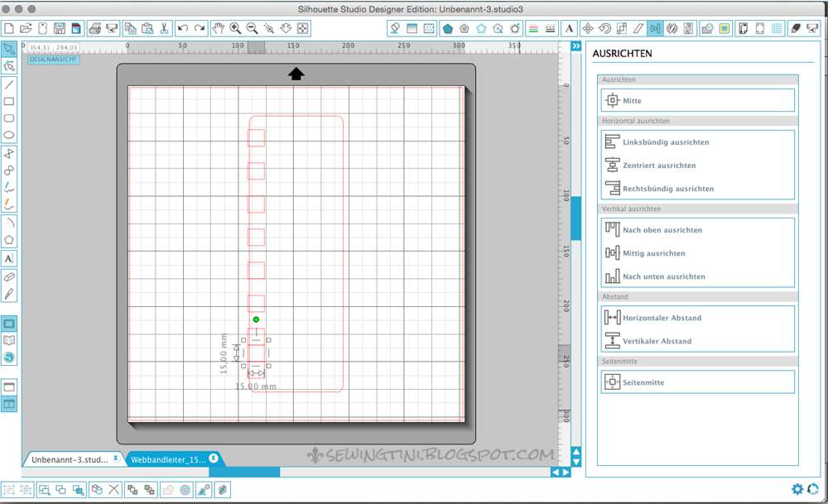Select the pan hand tool
Screen dimensions: 828x504
click(x=218, y=28)
